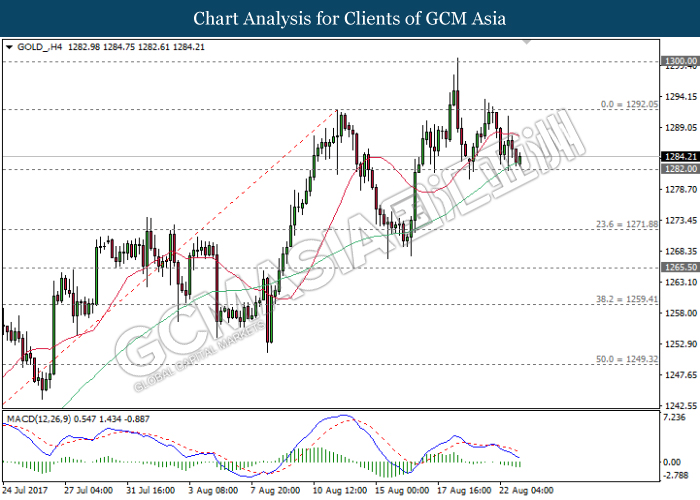Click the 7.236 MACD scale value
The image size is (700, 500).
pos(674,417)
